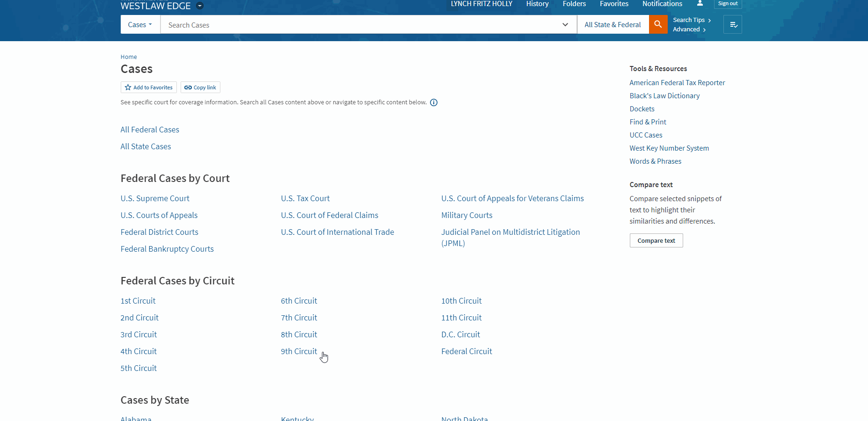
Task: Open the Cases content type dropdown
Action: (x=140, y=25)
